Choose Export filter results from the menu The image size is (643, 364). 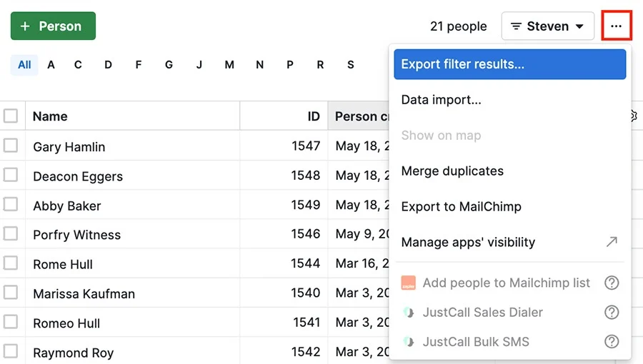pyautogui.click(x=509, y=64)
